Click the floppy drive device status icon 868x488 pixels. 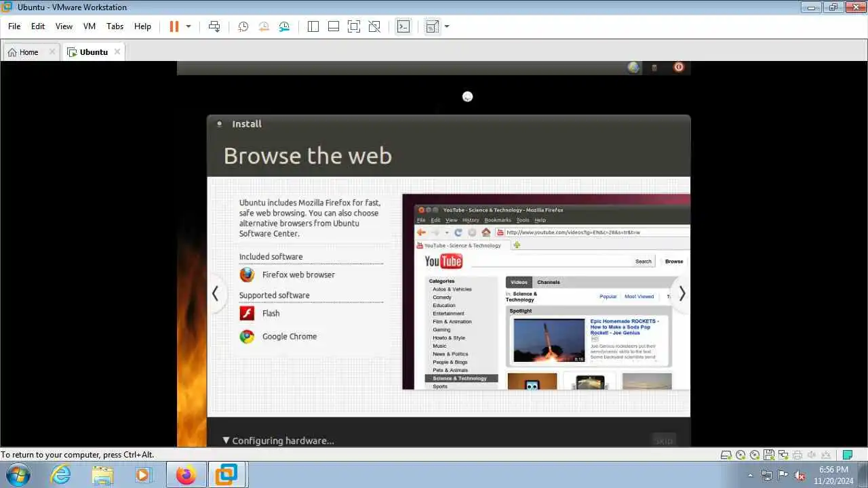(x=769, y=455)
